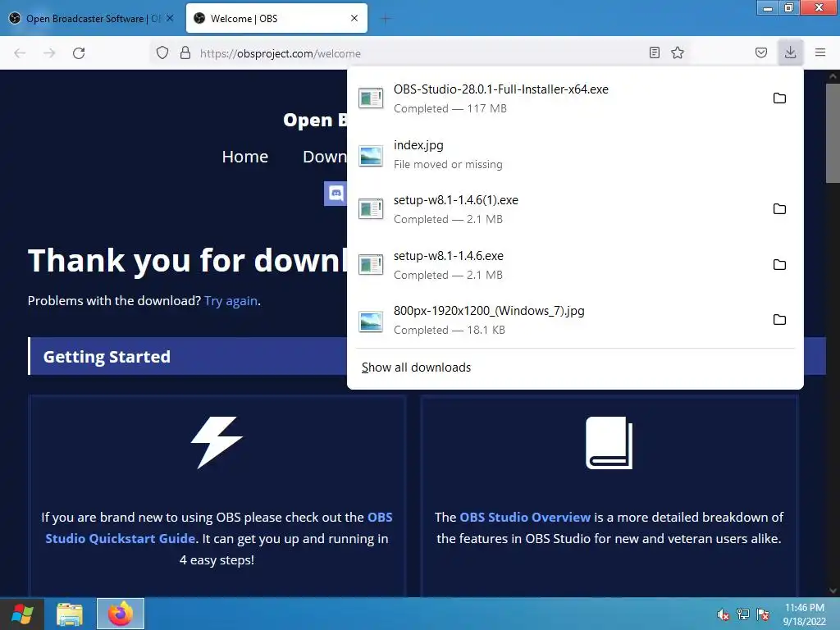Select the Welcome | OBS tab

point(277,19)
